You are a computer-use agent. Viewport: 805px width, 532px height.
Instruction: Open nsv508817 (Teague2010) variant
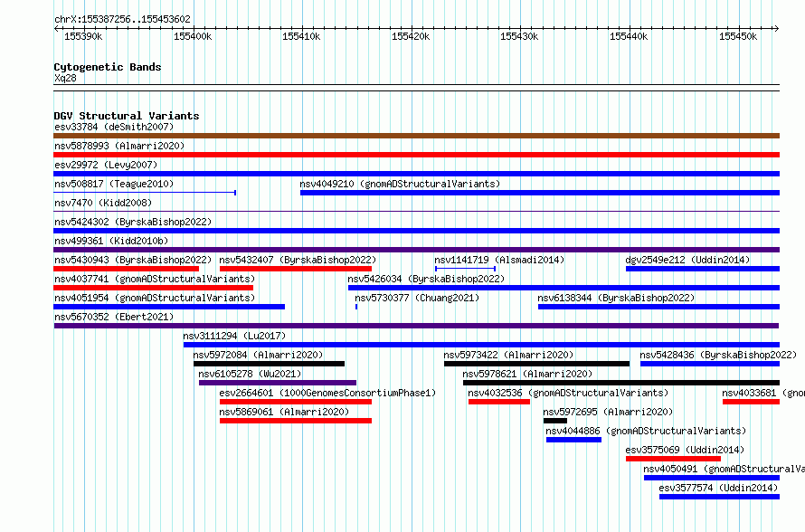pos(114,184)
